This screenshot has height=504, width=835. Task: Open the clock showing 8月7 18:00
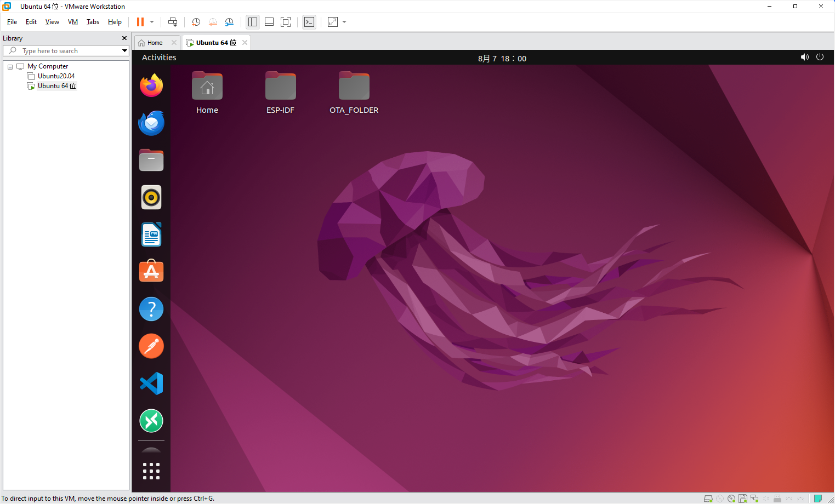tap(502, 58)
